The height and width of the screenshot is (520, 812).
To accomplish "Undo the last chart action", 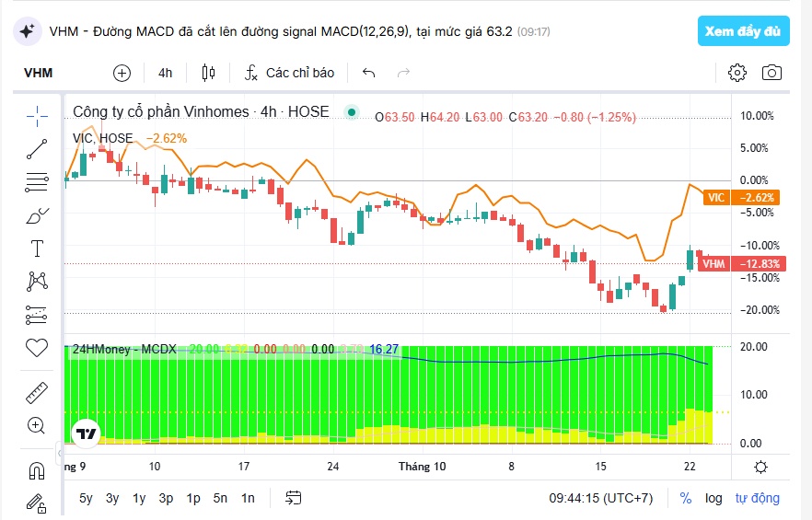I will [368, 73].
